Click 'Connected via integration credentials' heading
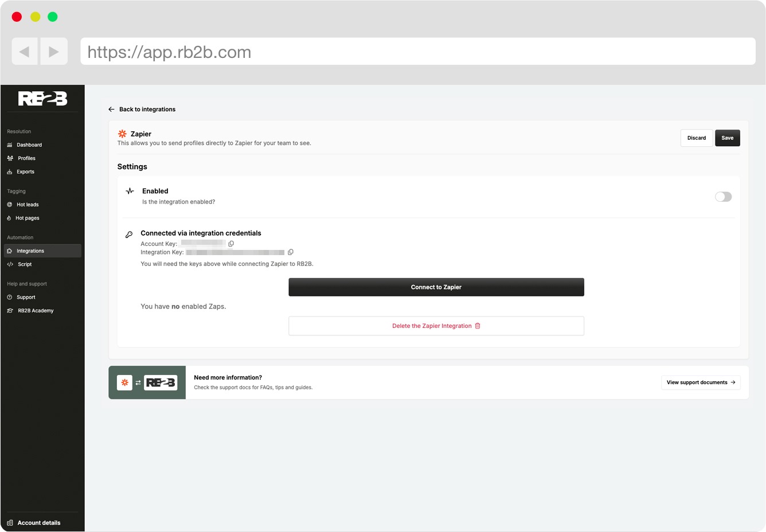The image size is (766, 532). 201,233
